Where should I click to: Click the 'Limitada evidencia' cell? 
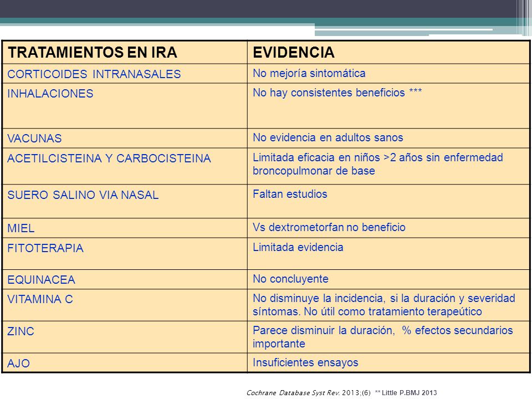pyautogui.click(x=388, y=254)
